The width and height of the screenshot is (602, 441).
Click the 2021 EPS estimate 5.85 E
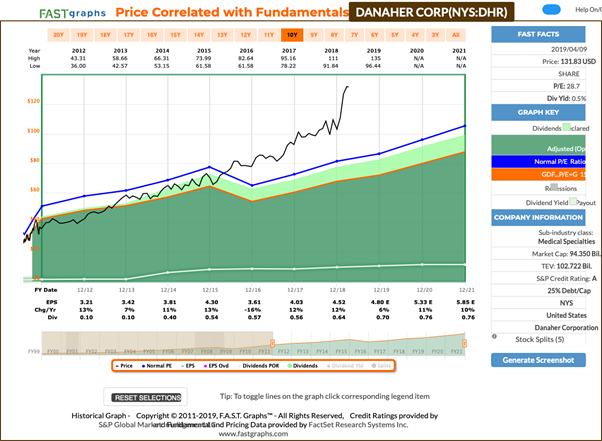click(x=466, y=302)
